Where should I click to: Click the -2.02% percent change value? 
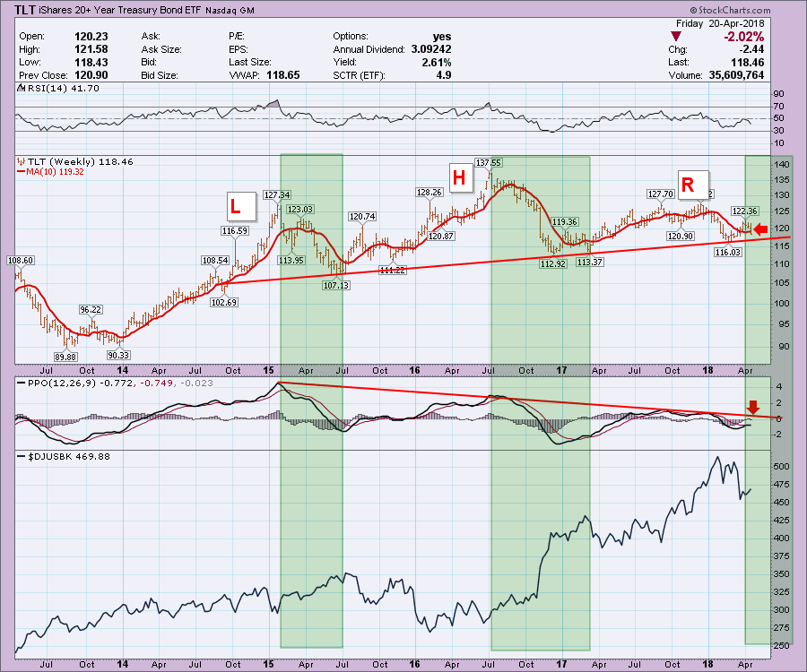(743, 37)
